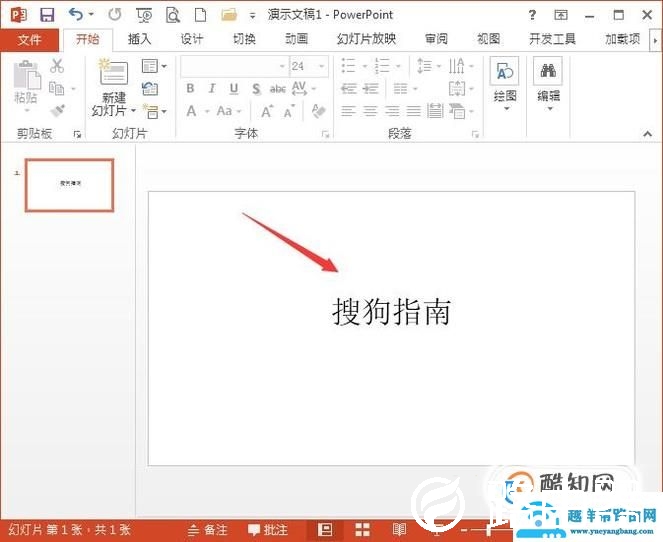
Task: Create a new blank presentation icon
Action: 200,15
